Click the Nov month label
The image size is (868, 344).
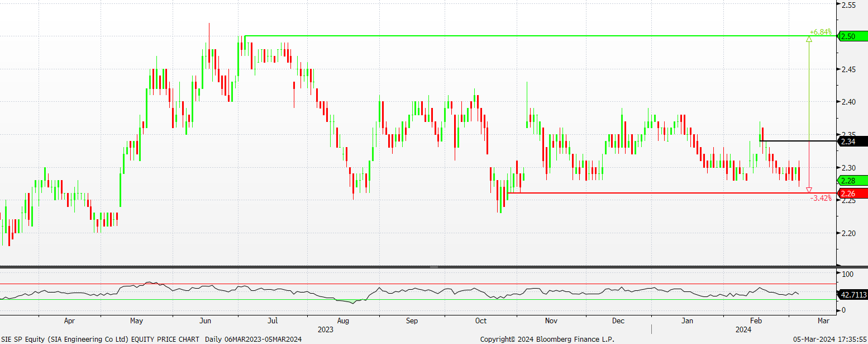[551, 321]
